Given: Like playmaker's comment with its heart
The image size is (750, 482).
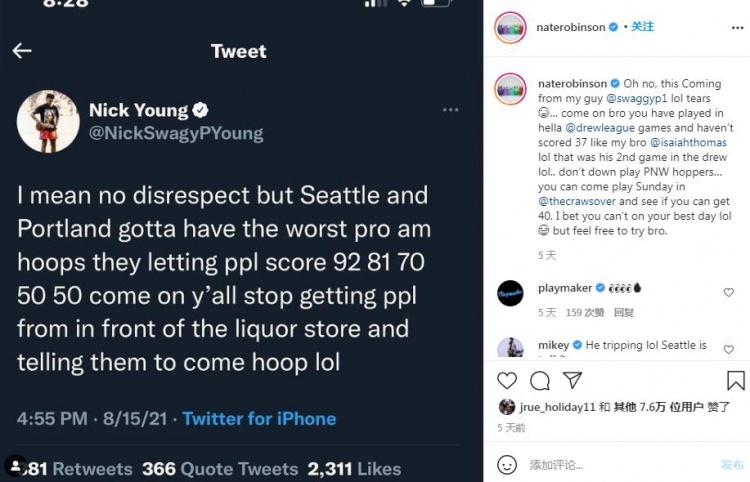Looking at the screenshot, I should [728, 292].
